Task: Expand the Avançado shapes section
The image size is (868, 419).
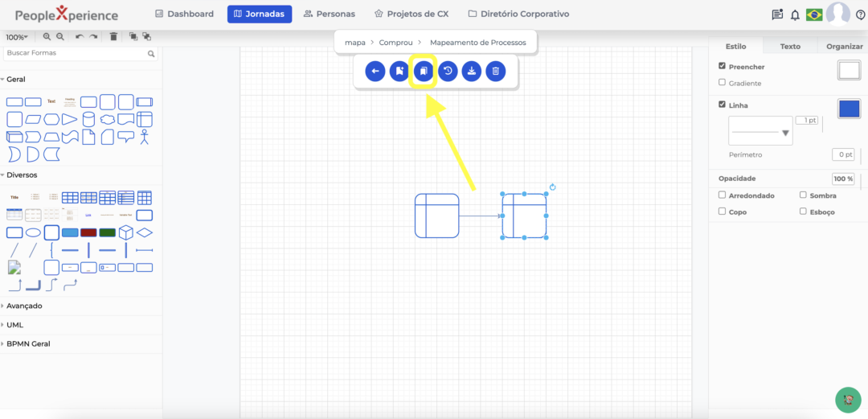Action: [24, 306]
